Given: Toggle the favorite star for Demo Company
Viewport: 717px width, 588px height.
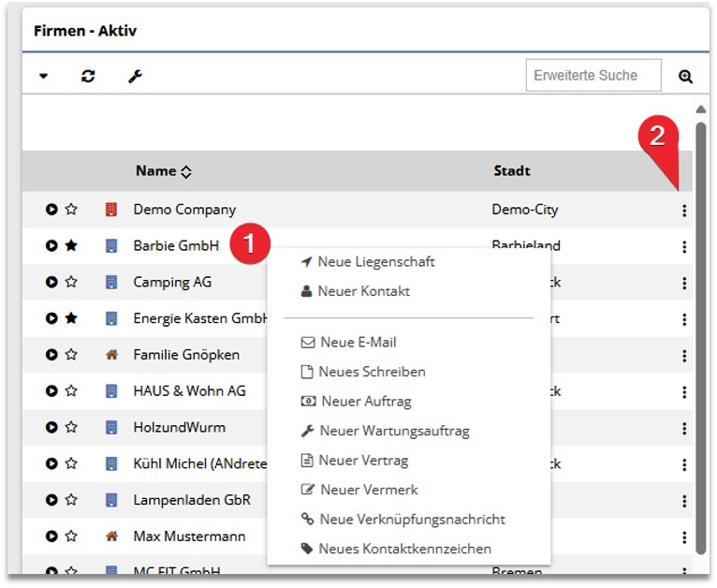Looking at the screenshot, I should 71,210.
